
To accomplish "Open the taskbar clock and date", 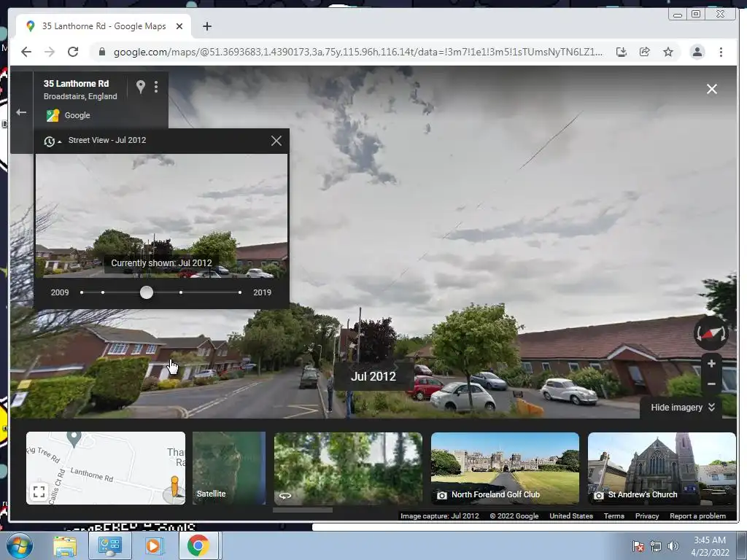I will 710,546.
